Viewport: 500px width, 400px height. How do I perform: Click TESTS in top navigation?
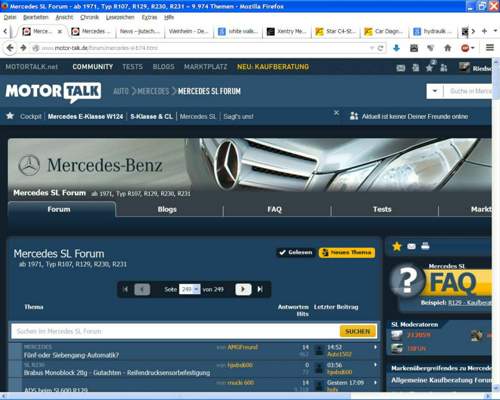(132, 67)
